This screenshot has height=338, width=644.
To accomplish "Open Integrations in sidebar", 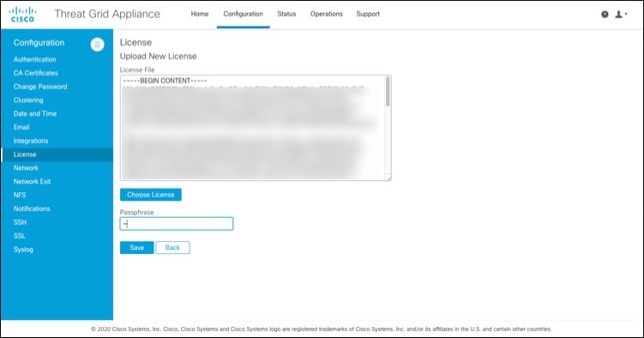I will tap(31, 141).
